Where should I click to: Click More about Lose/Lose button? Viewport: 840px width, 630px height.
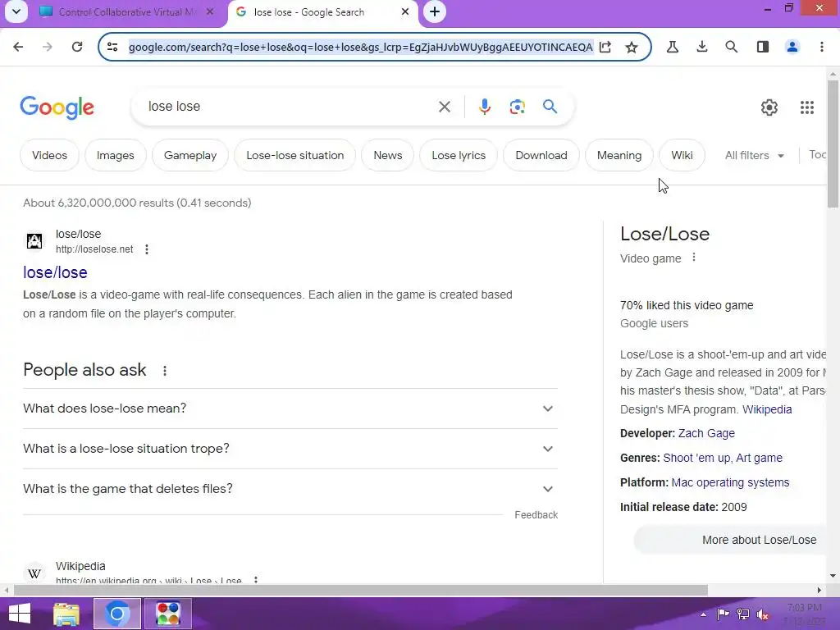[x=731, y=540]
